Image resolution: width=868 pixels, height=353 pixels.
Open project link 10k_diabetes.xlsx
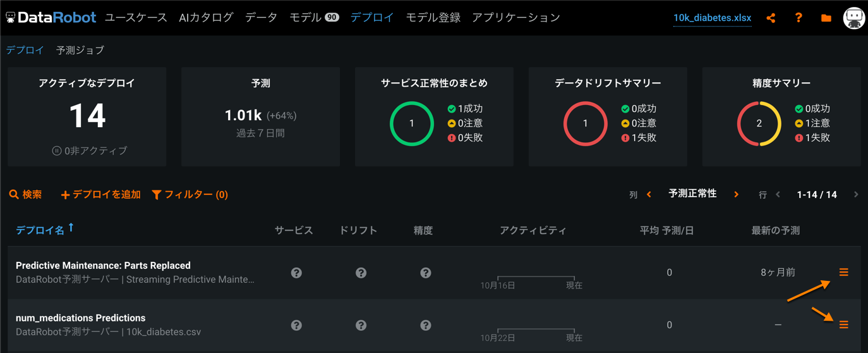point(712,18)
